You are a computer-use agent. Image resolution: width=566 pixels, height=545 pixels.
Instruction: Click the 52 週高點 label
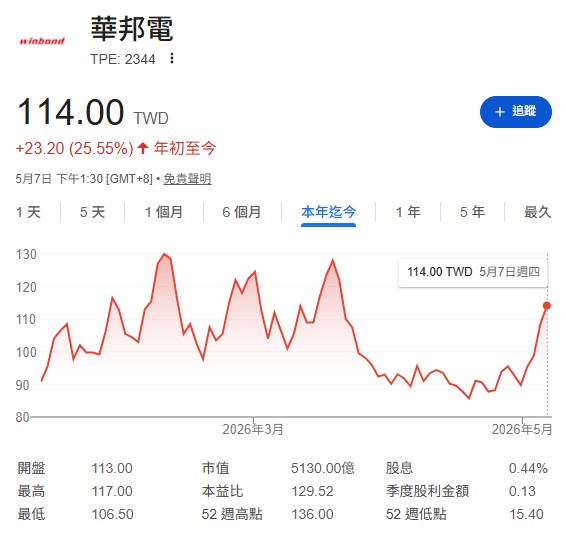pos(232,514)
